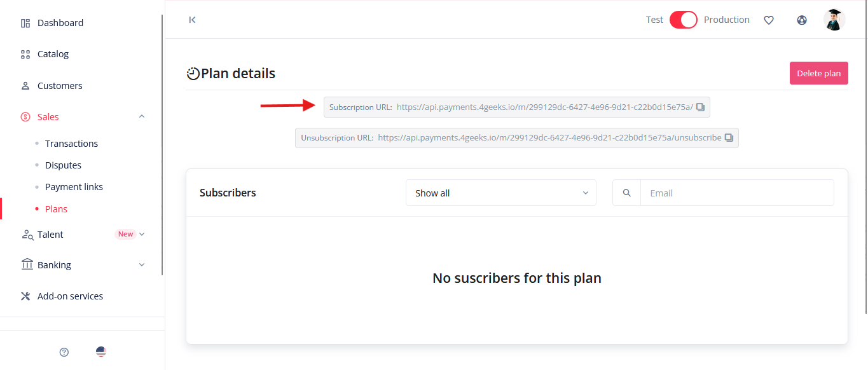Navigate to Add-on services

click(x=70, y=296)
